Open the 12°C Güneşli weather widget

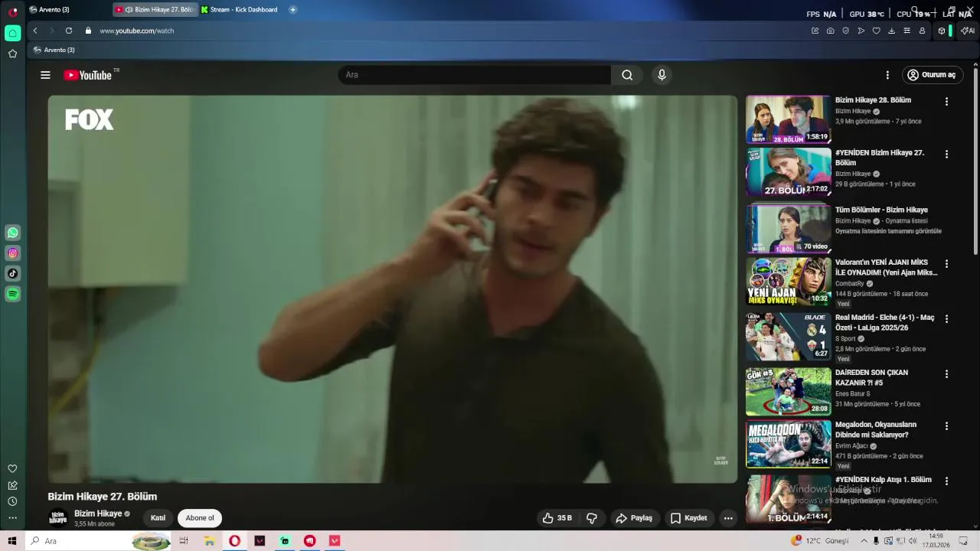[x=819, y=541]
